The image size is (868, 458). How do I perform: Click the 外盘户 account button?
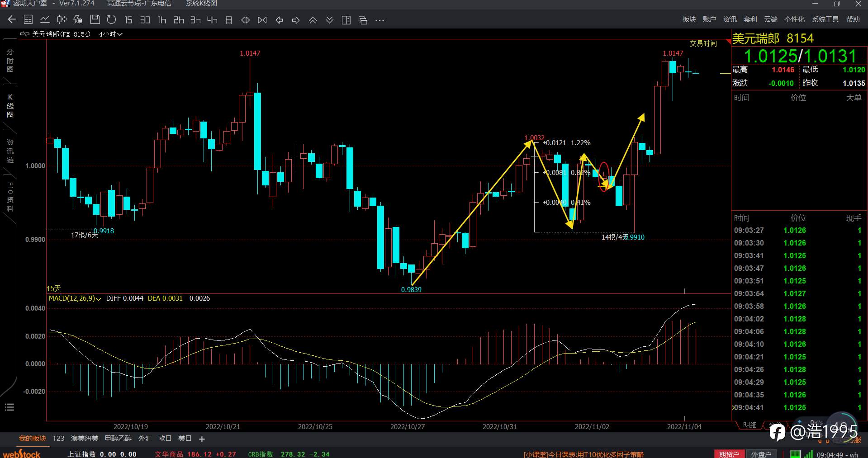coord(761,454)
